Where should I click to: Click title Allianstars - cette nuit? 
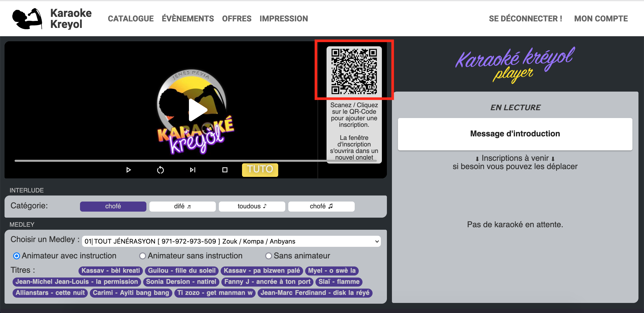pyautogui.click(x=50, y=293)
